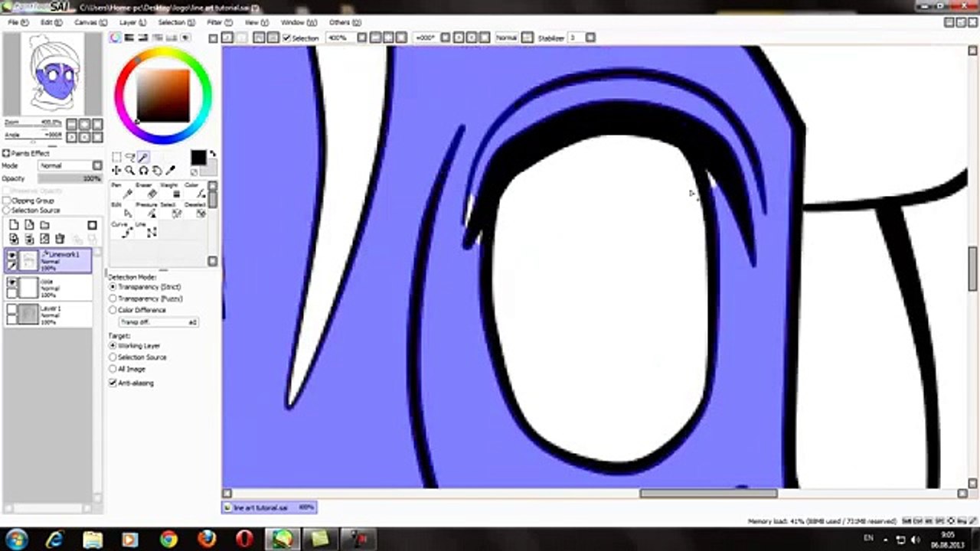This screenshot has height=551, width=980.
Task: Open Google Chrome from the taskbar
Action: pos(168,540)
